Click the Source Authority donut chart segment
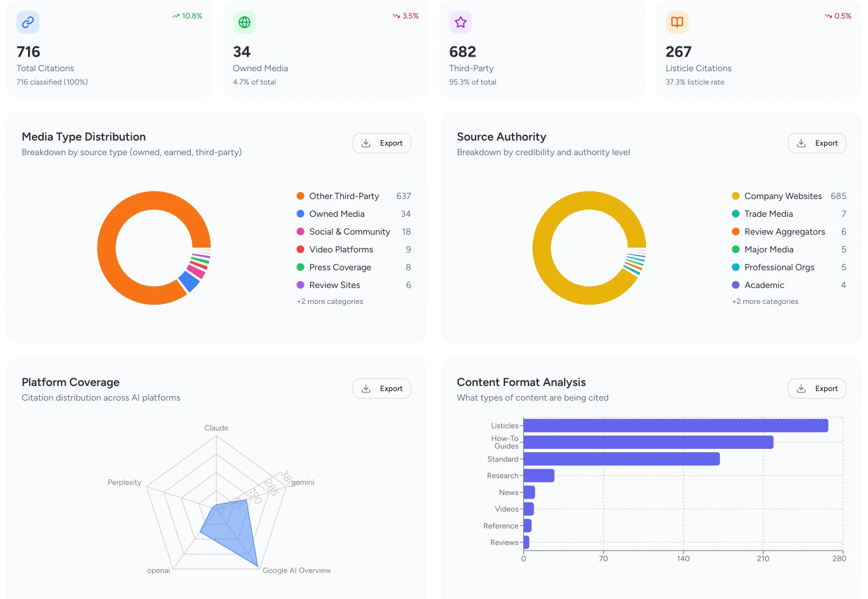868x599 pixels. pos(589,196)
